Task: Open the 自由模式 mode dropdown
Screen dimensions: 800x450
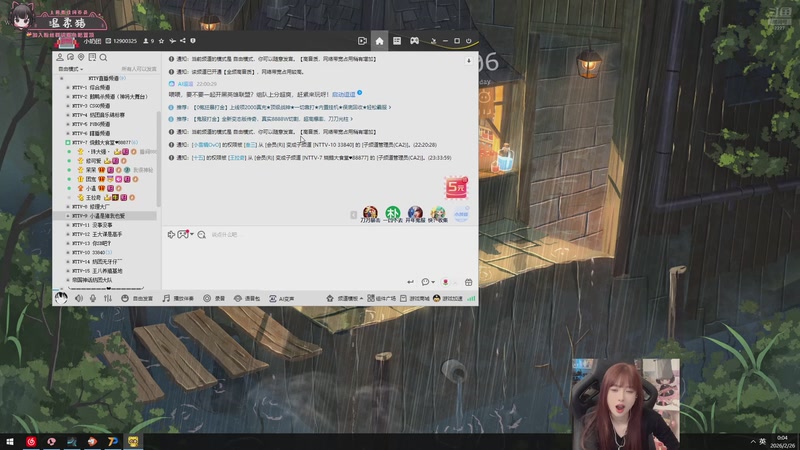Action: click(70, 69)
